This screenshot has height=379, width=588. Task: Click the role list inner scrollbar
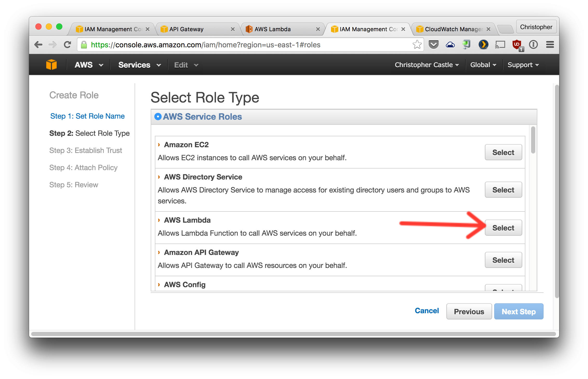tap(533, 140)
